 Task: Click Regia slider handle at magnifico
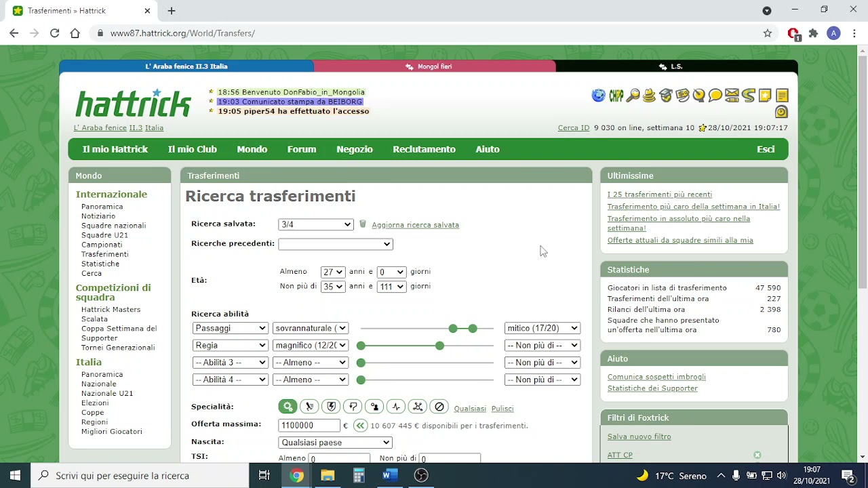pyautogui.click(x=439, y=346)
